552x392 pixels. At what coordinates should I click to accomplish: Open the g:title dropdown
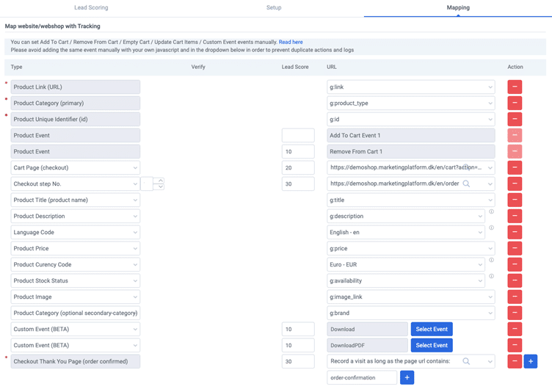411,200
